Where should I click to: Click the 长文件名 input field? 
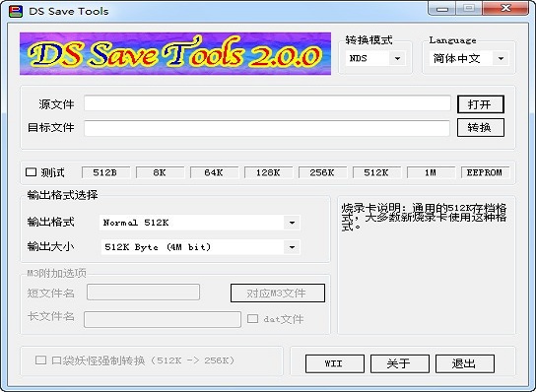point(163,319)
